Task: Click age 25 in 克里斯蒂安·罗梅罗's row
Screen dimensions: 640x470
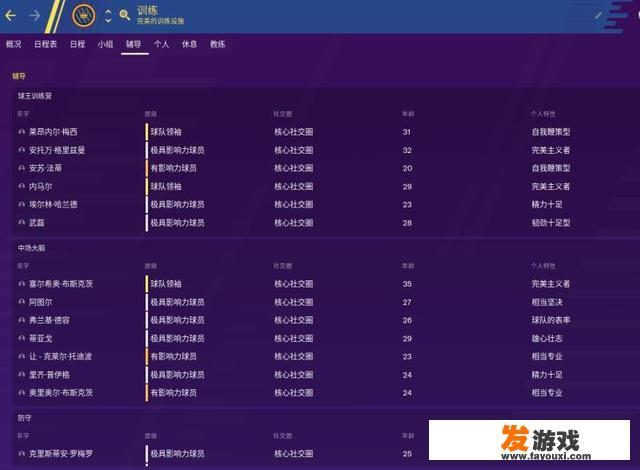Action: 407,454
